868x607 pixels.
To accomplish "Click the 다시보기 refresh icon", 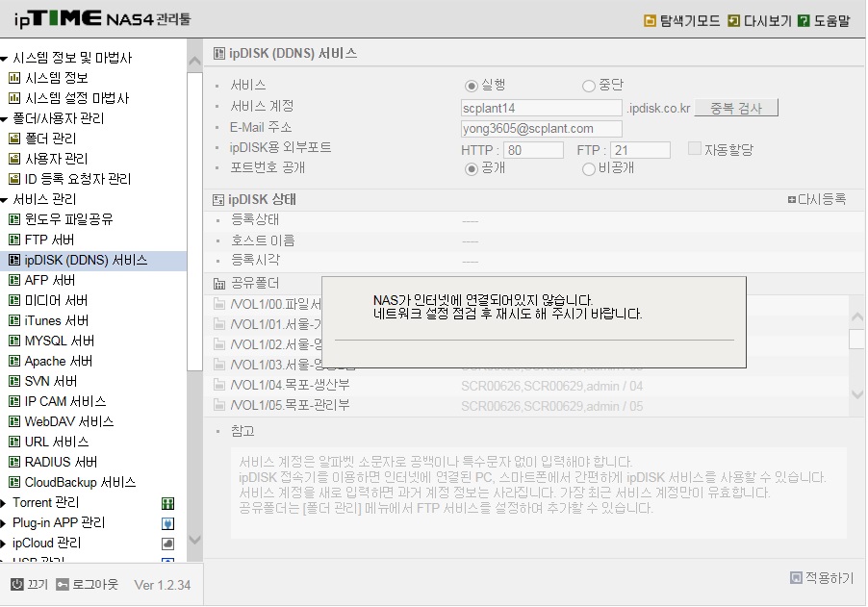I will pos(733,21).
